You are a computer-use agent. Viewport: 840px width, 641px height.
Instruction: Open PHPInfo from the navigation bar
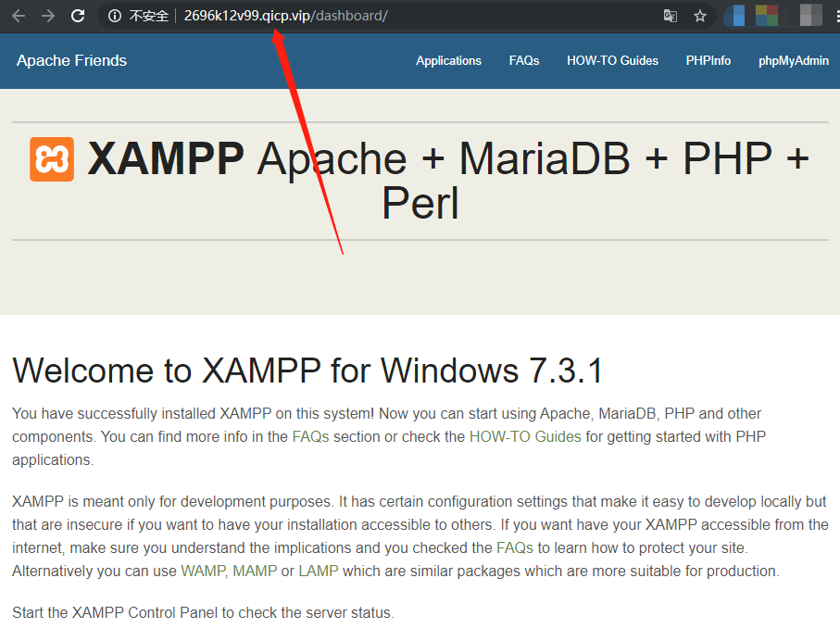pos(708,60)
